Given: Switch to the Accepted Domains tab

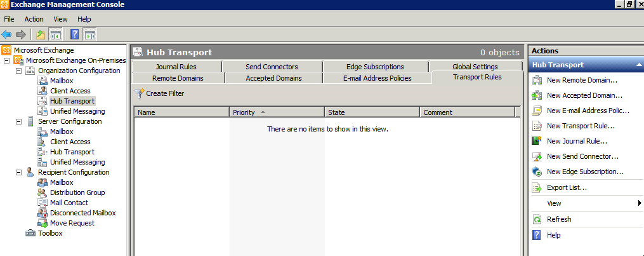Looking at the screenshot, I should point(273,78).
